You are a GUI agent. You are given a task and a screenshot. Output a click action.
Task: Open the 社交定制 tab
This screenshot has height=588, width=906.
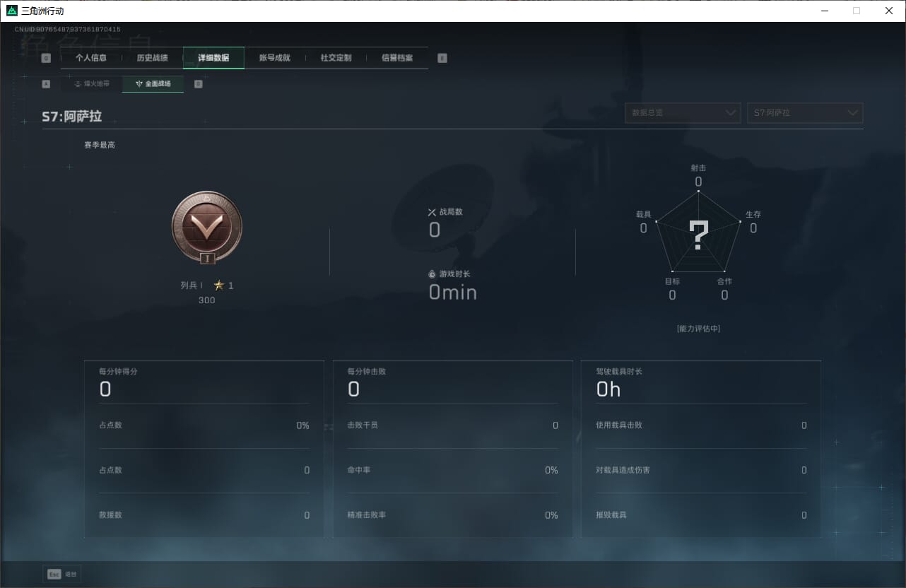[336, 58]
